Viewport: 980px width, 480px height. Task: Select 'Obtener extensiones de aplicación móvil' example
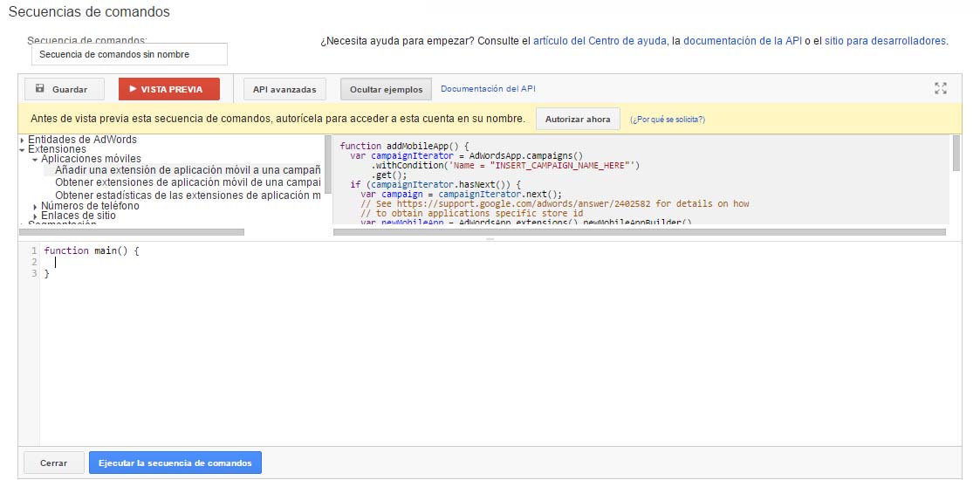click(x=188, y=182)
